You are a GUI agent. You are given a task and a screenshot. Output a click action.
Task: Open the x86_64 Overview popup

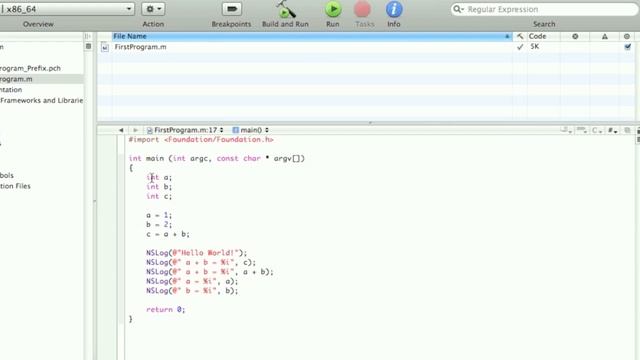point(67,9)
